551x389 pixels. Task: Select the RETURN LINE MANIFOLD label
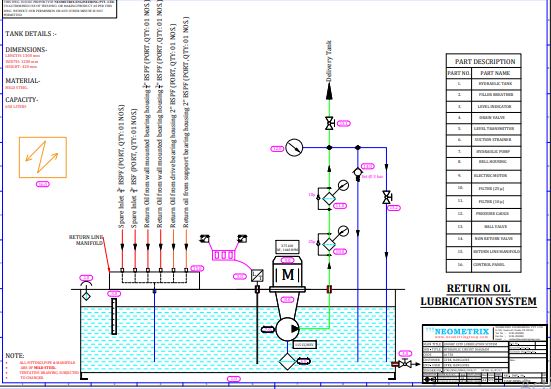click(86, 240)
